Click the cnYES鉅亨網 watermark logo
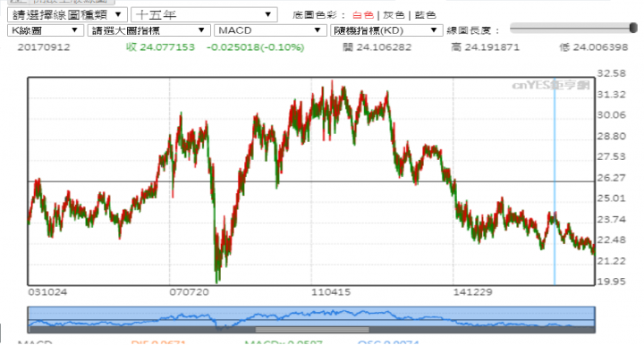Screen dimensions: 644x345 pos(551,85)
